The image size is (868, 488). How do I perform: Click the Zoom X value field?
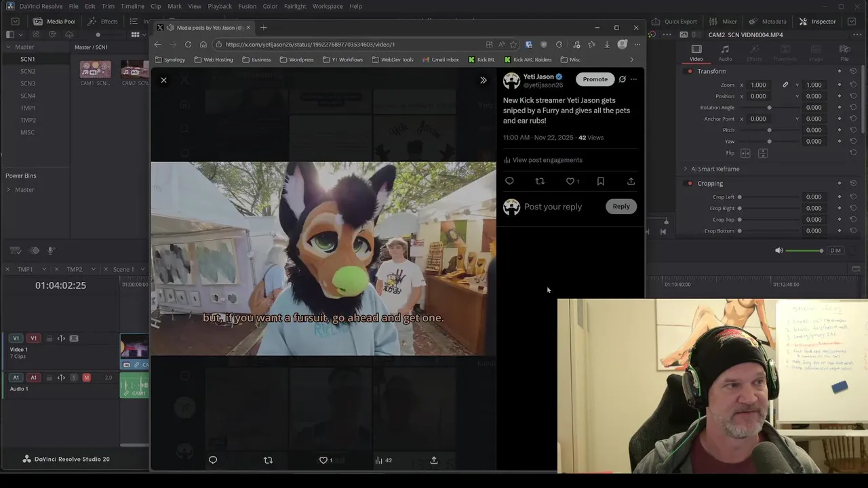(x=758, y=85)
